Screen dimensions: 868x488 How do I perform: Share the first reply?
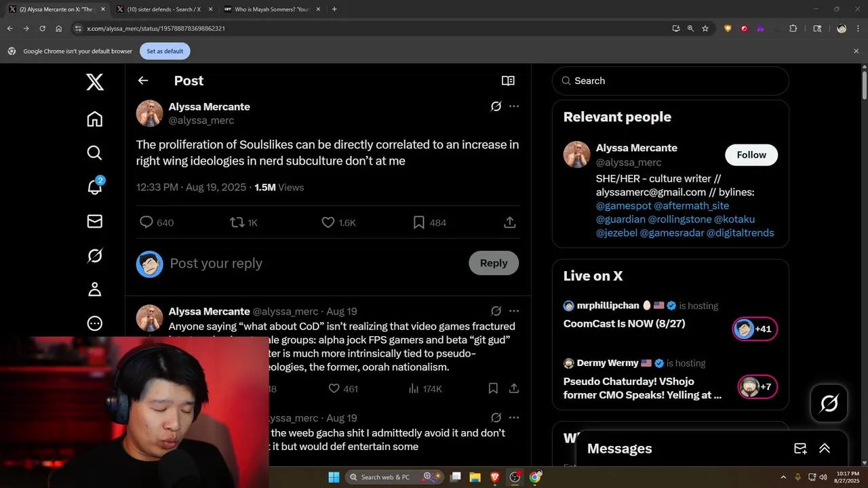[514, 388]
